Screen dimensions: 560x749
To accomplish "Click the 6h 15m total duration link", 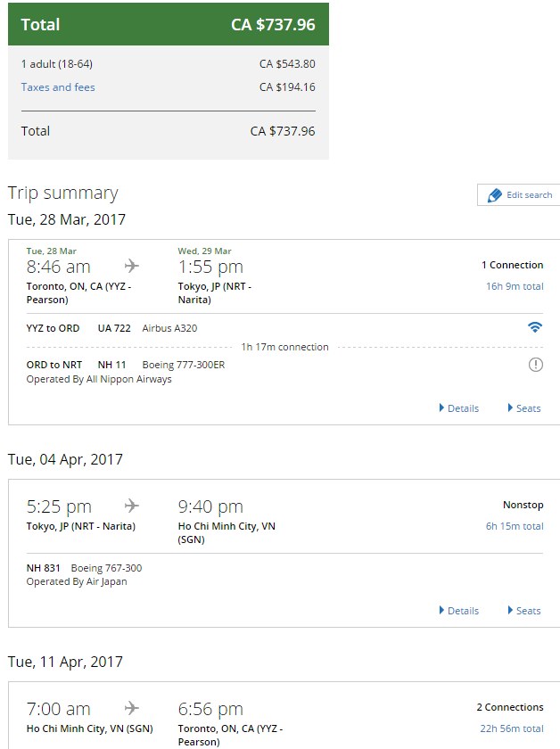I will 515,526.
